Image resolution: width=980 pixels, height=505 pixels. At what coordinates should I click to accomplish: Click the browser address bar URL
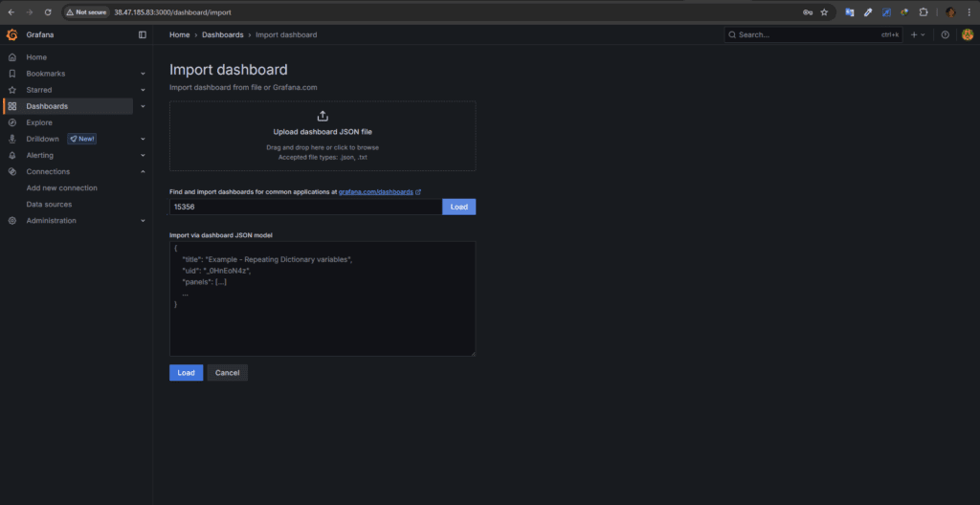(x=172, y=11)
